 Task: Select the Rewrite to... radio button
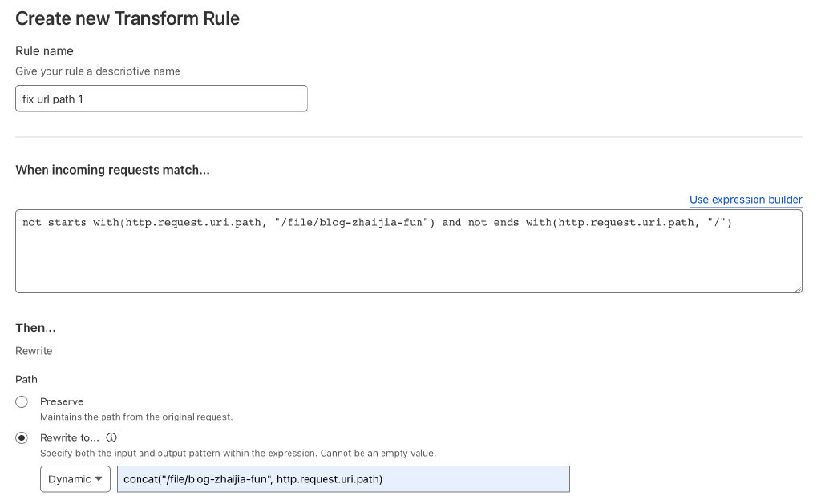point(22,437)
